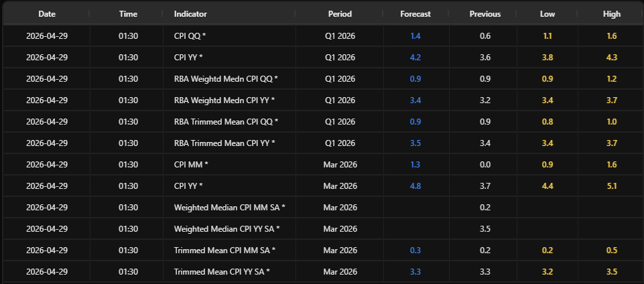
Task: Select the Low column header
Action: point(548,14)
